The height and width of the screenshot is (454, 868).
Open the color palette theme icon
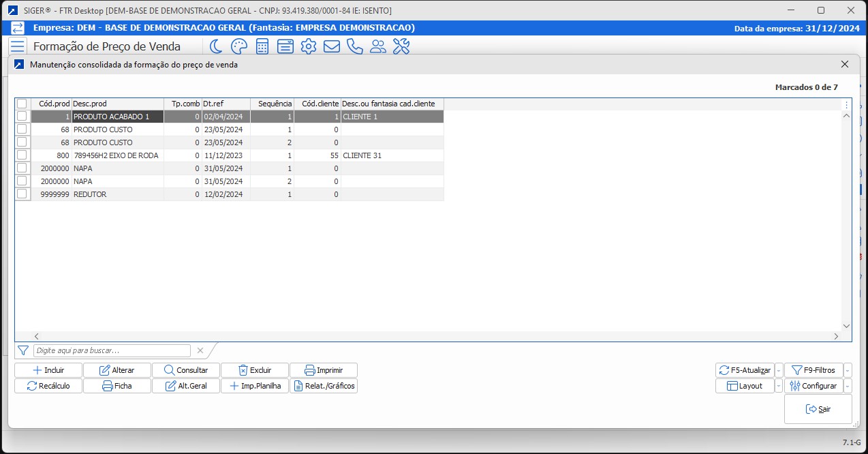click(238, 46)
